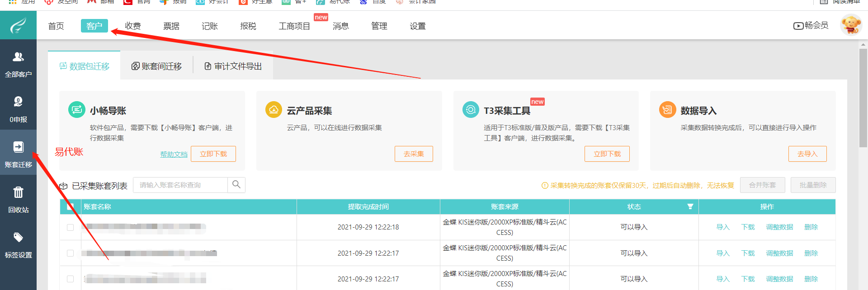Click first row's 可以导入 status

tap(634, 227)
